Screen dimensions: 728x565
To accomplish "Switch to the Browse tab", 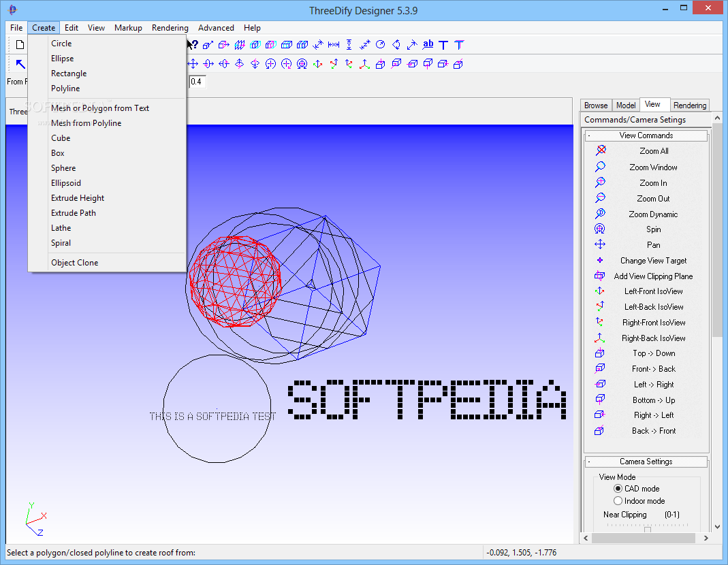I will [596, 106].
